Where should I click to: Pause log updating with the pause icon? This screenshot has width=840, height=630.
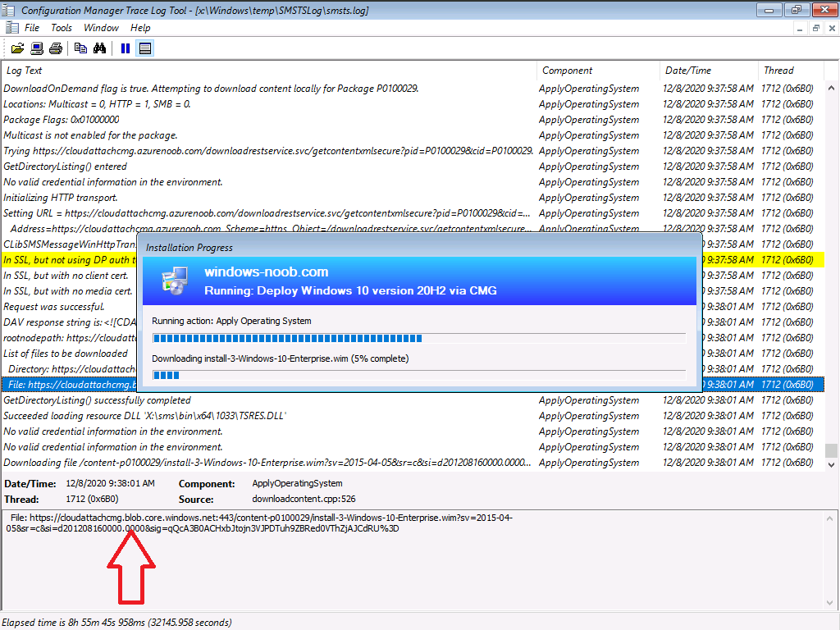[126, 48]
